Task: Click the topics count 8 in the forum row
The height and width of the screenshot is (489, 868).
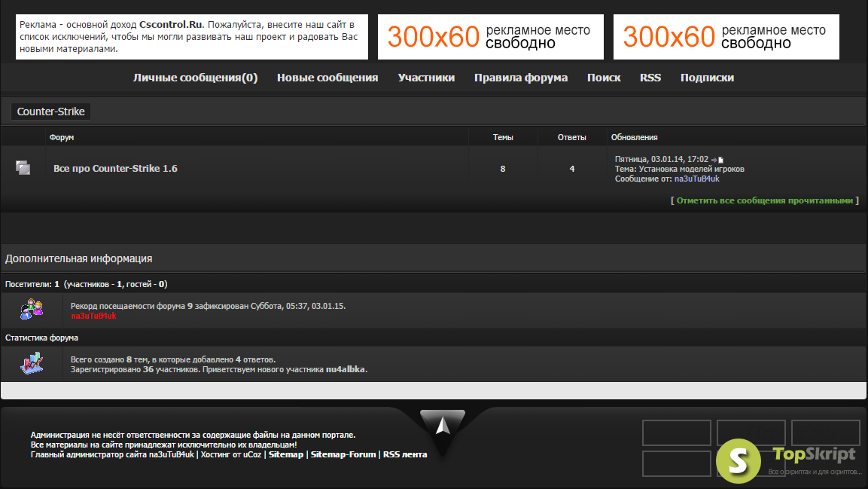Action: [x=503, y=169]
